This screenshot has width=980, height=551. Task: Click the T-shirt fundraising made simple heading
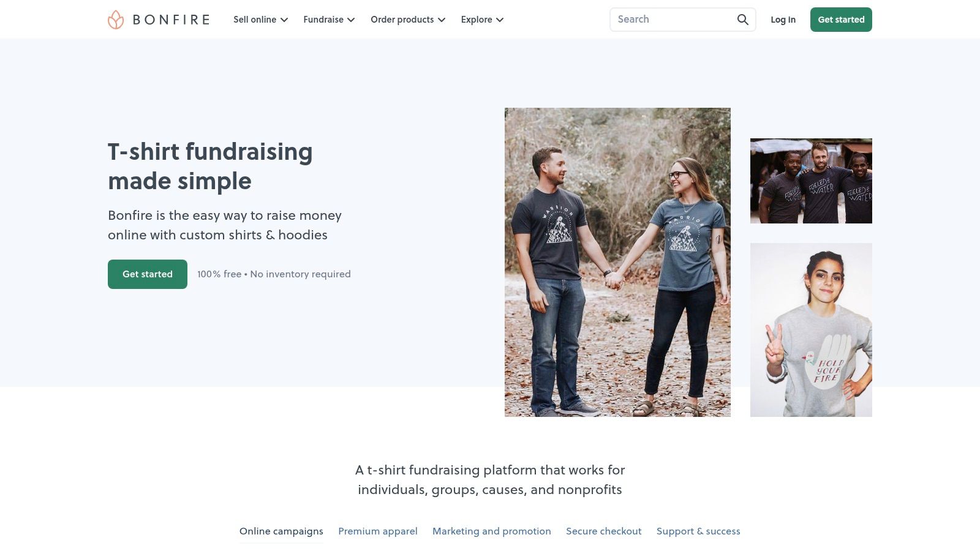click(x=210, y=166)
